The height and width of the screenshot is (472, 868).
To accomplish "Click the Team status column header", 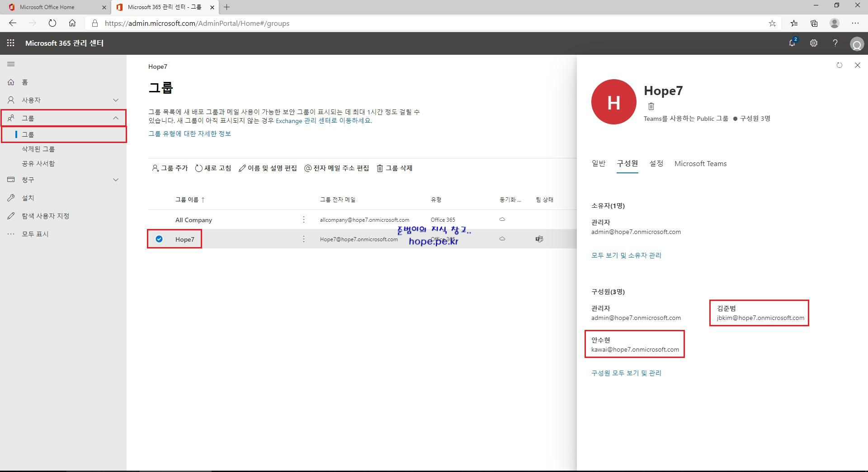I will click(x=545, y=200).
